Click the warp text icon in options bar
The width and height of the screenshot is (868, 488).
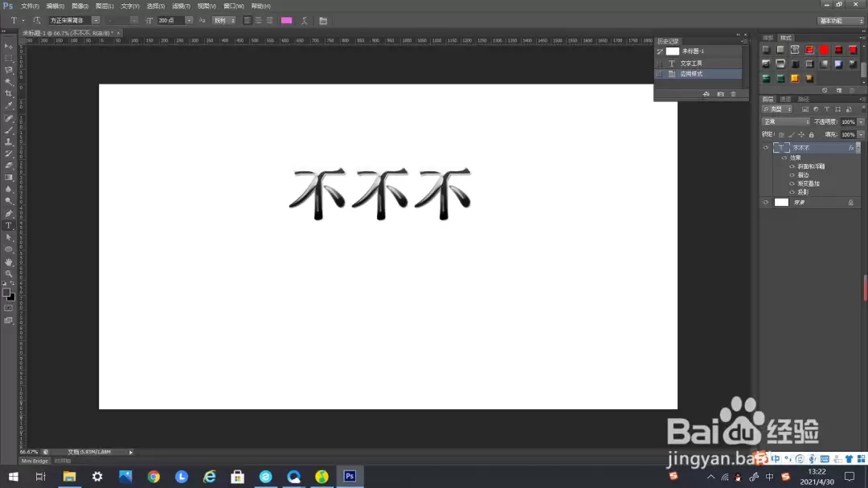point(305,20)
